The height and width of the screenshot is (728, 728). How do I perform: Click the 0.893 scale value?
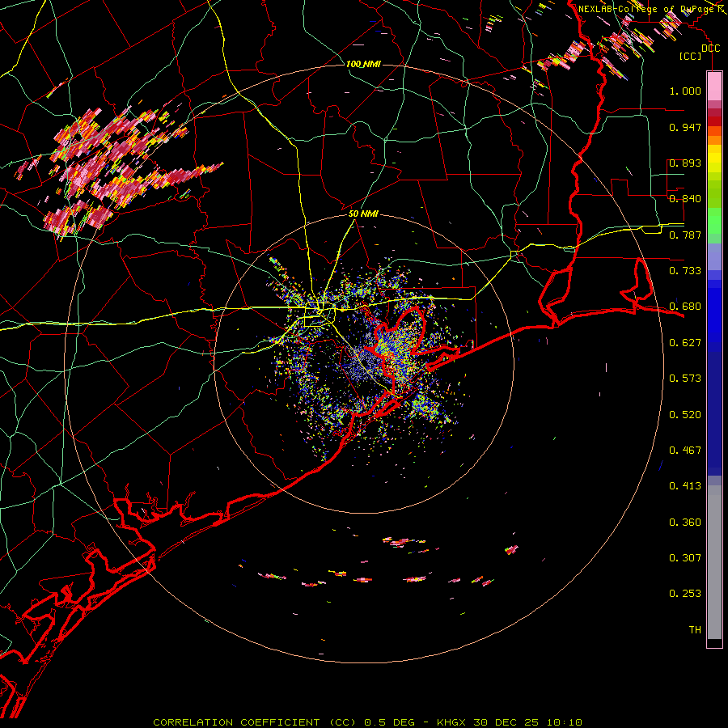[685, 163]
